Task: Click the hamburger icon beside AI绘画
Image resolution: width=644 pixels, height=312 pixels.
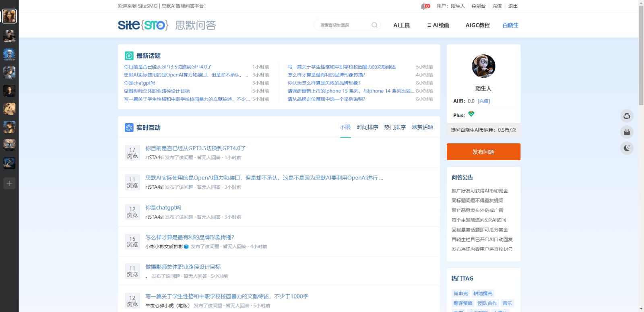Action: [429, 25]
